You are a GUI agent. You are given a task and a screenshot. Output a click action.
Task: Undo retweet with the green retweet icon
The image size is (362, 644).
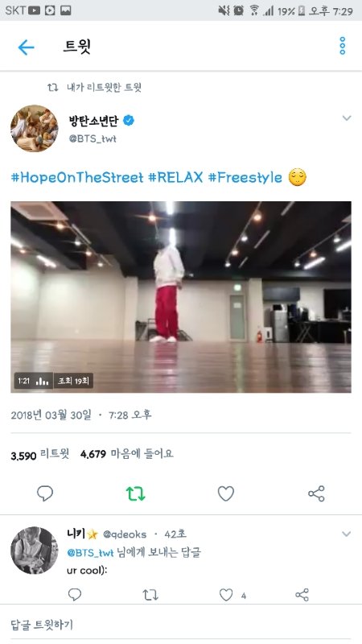point(135,493)
